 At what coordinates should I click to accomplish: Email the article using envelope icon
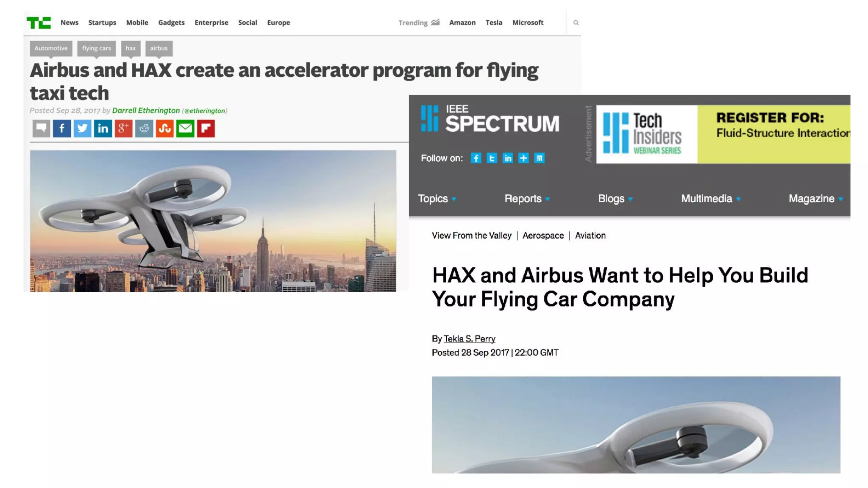click(x=185, y=128)
